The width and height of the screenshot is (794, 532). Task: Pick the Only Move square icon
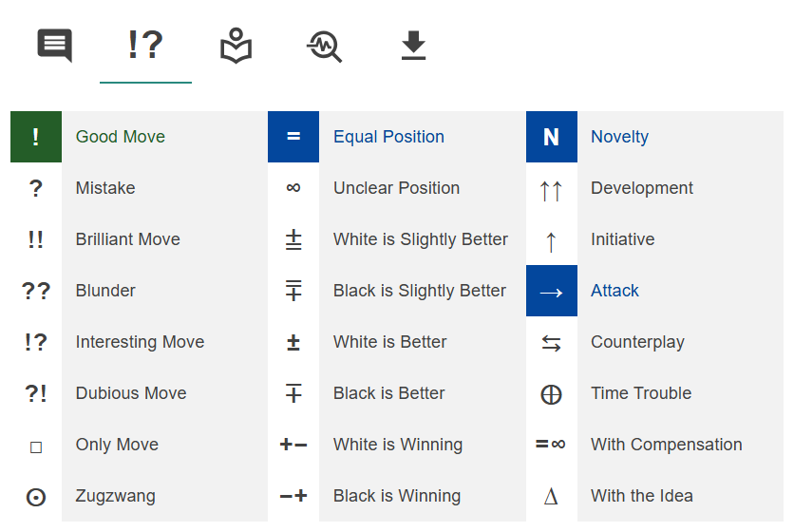pyautogui.click(x=36, y=446)
